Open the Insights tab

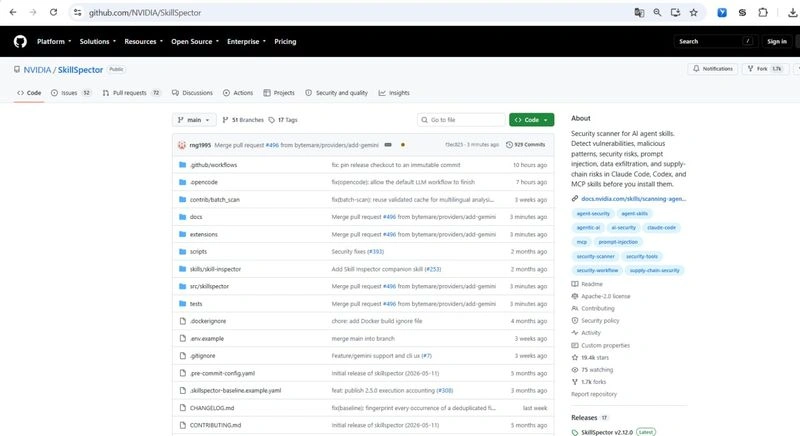coord(394,93)
